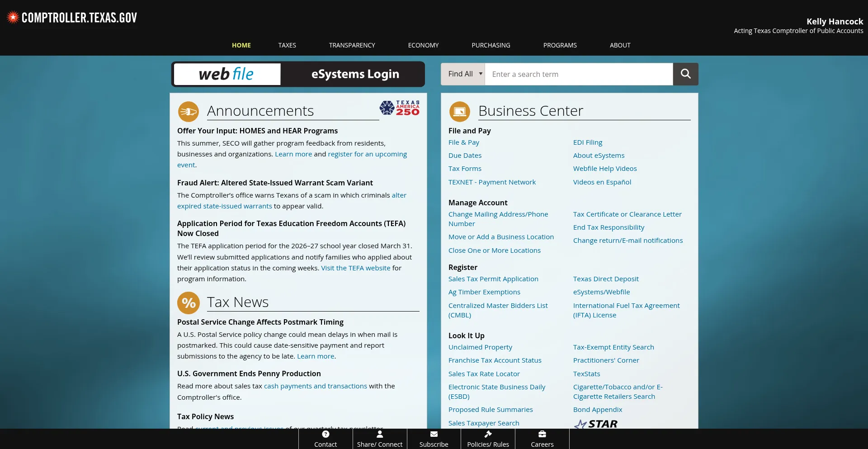Open the Bond Appendix link

pos(598,410)
